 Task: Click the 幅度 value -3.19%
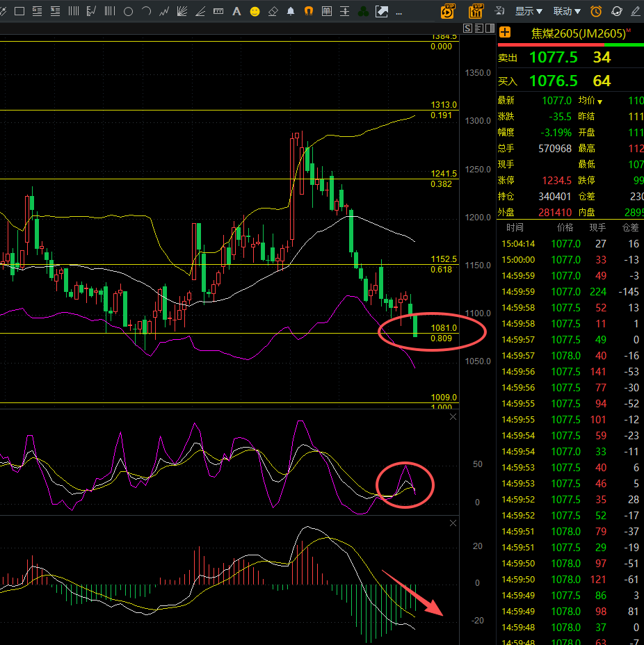click(x=556, y=133)
